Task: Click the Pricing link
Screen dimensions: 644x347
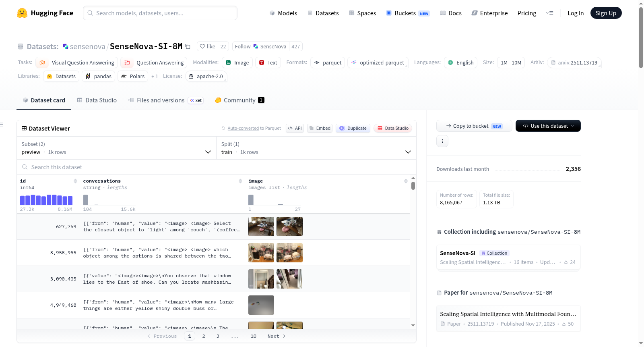Action: coord(527,13)
